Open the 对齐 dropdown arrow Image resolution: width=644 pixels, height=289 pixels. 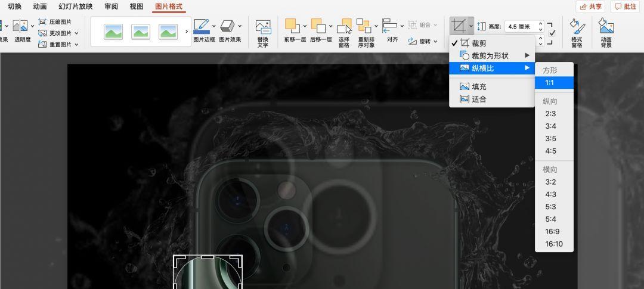[x=402, y=26]
